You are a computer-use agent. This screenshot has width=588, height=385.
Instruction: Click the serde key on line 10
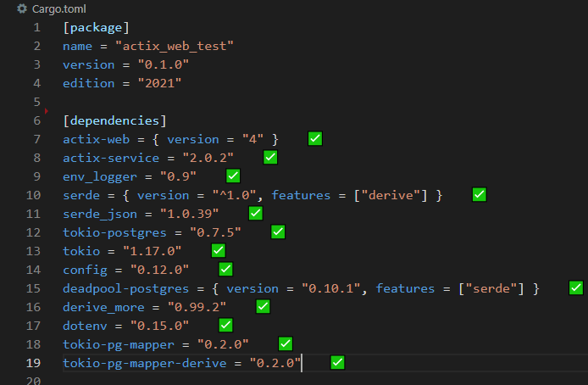pyautogui.click(x=81, y=195)
